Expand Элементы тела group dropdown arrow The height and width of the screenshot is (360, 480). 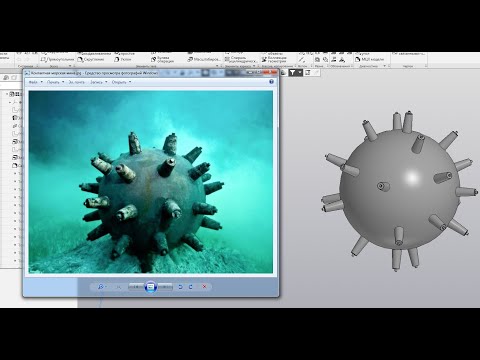[218, 66]
